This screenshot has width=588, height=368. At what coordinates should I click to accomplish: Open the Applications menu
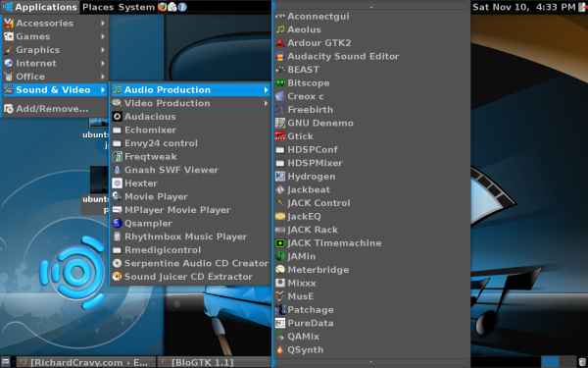[x=40, y=7]
